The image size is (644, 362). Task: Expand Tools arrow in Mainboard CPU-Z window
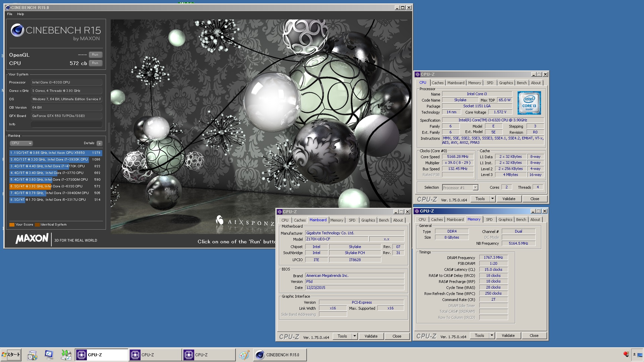tap(355, 336)
